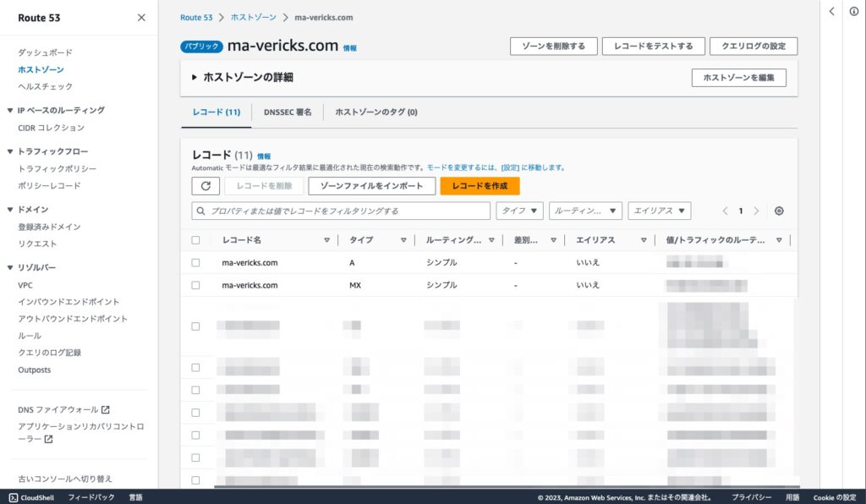866x504 pixels.
Task: Close the Route 53 sidebar panel
Action: tap(141, 18)
